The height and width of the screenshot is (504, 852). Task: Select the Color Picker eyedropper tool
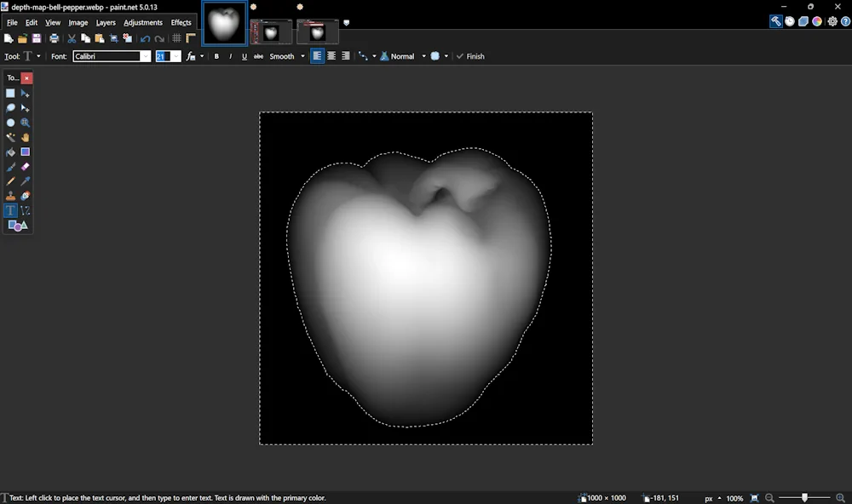point(25,181)
